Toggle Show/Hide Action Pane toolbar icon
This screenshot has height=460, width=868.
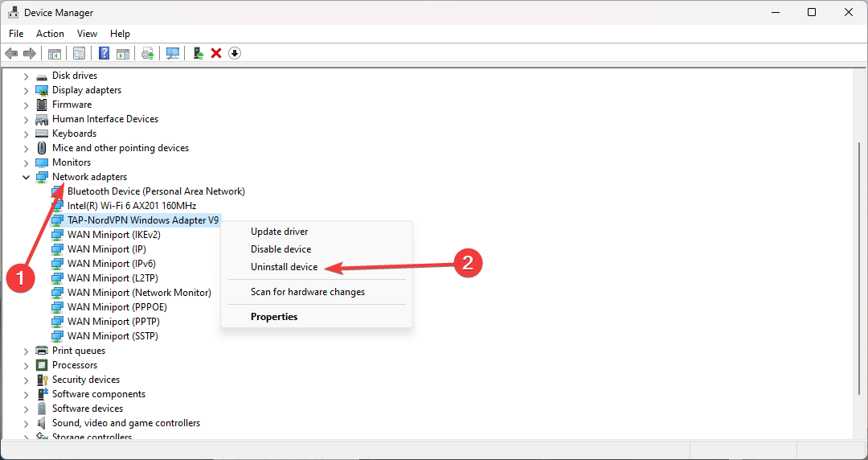[123, 53]
